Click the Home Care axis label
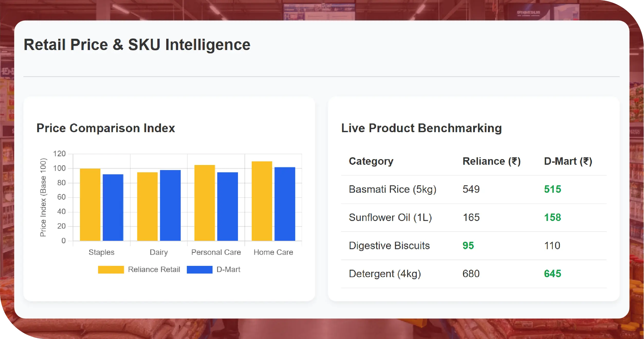The width and height of the screenshot is (644, 339). [273, 252]
